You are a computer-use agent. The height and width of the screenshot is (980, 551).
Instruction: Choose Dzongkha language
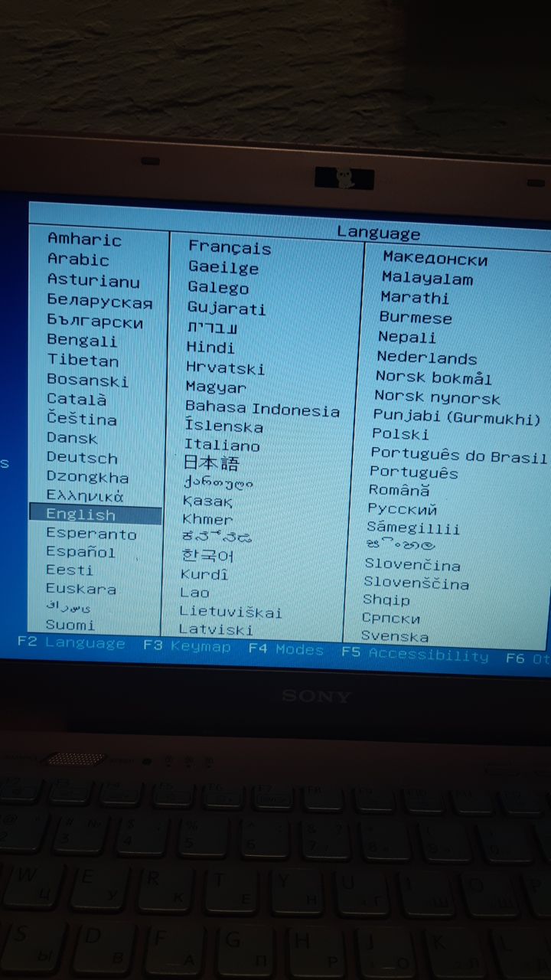pos(87,477)
